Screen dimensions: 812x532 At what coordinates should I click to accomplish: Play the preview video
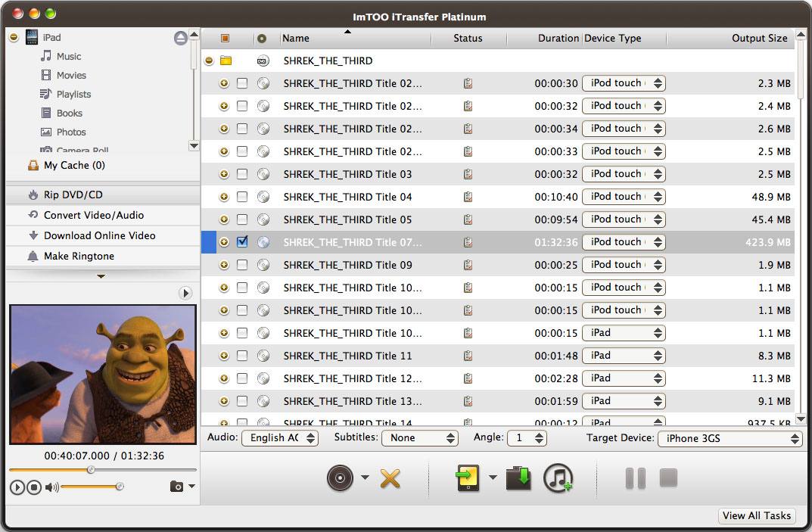[17, 487]
